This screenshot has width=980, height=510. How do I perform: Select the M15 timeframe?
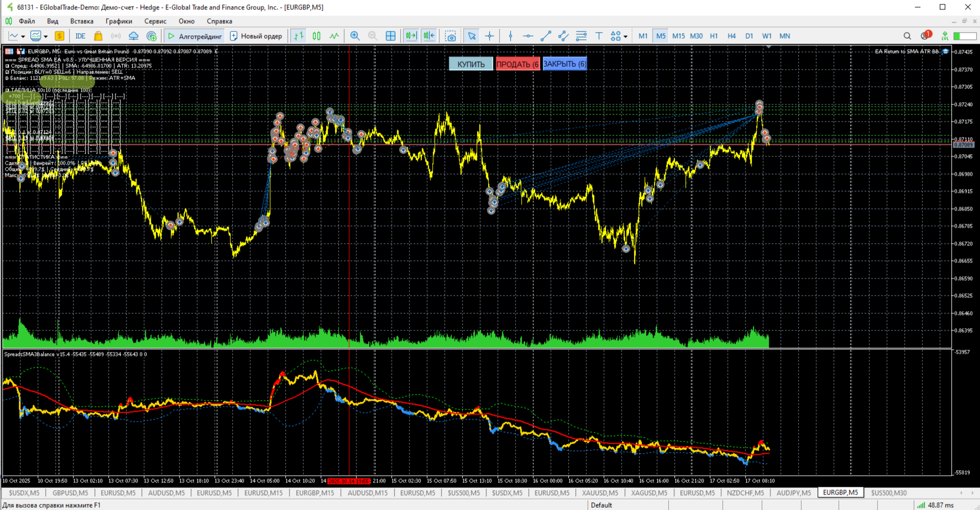678,36
